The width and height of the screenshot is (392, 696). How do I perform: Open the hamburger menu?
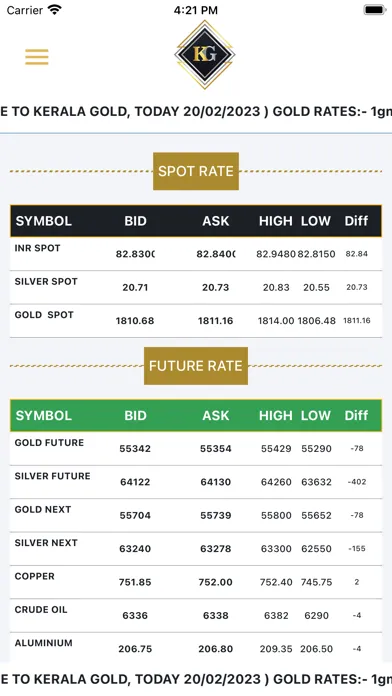(37, 57)
